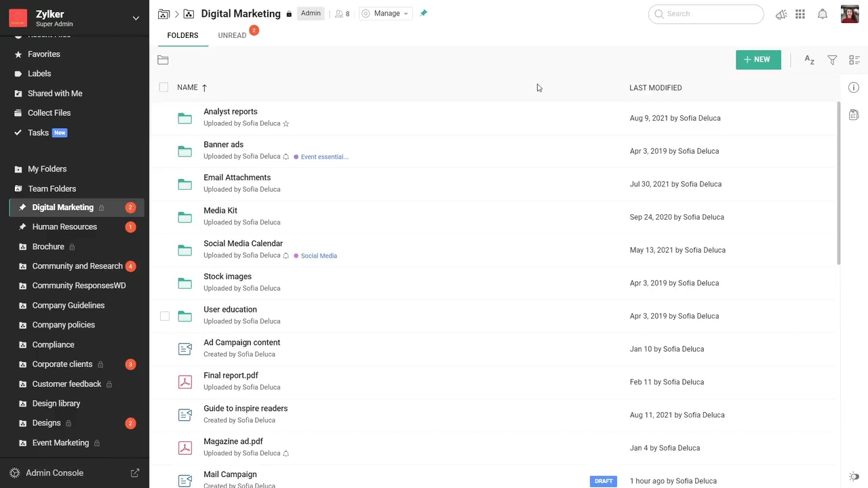Viewport: 868px width, 488px height.
Task: Click the announcements megaphone icon
Action: 781,14
